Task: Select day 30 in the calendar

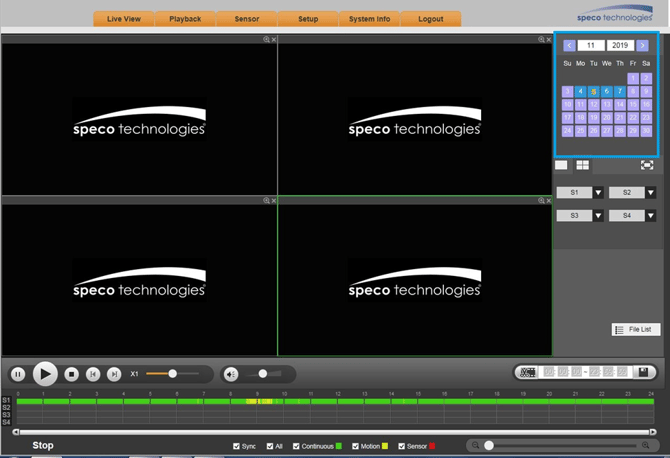Action: 646,131
